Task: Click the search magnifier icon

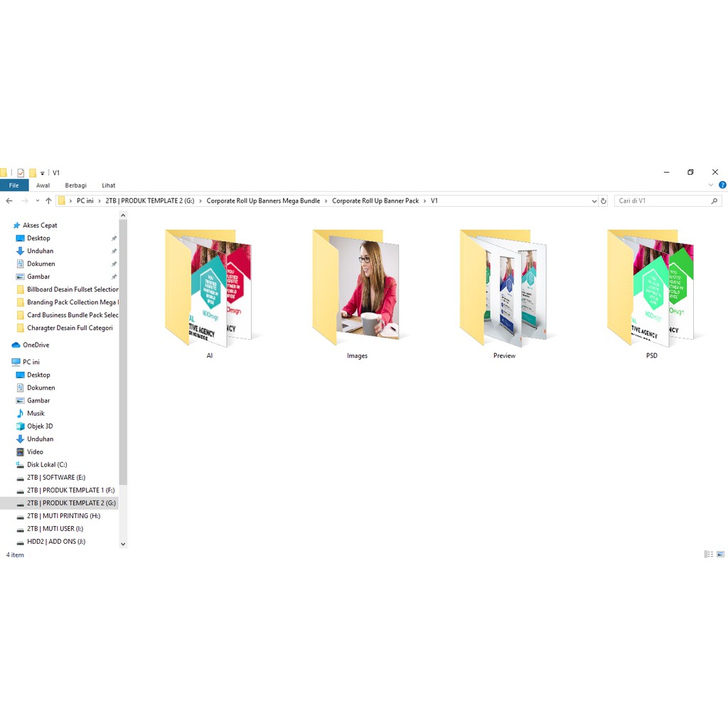Action: (x=714, y=201)
